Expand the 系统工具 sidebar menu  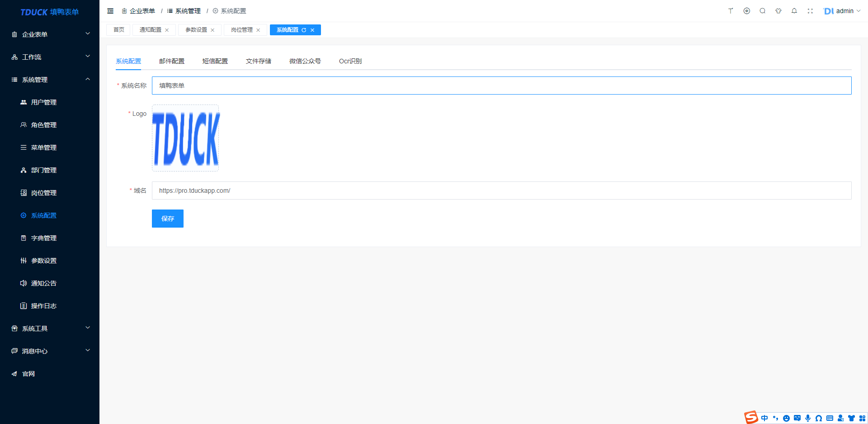50,329
